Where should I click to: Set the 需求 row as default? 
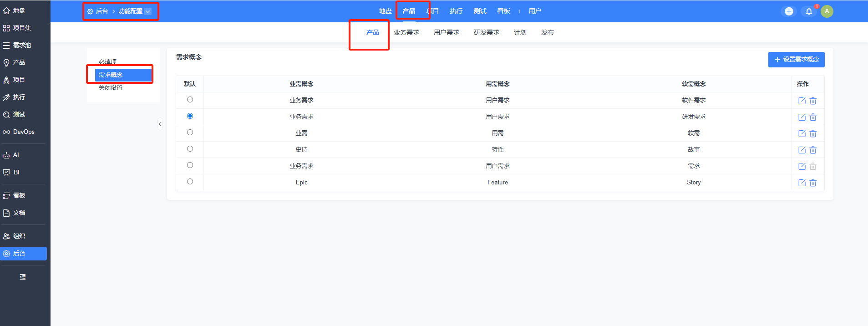[x=190, y=165]
